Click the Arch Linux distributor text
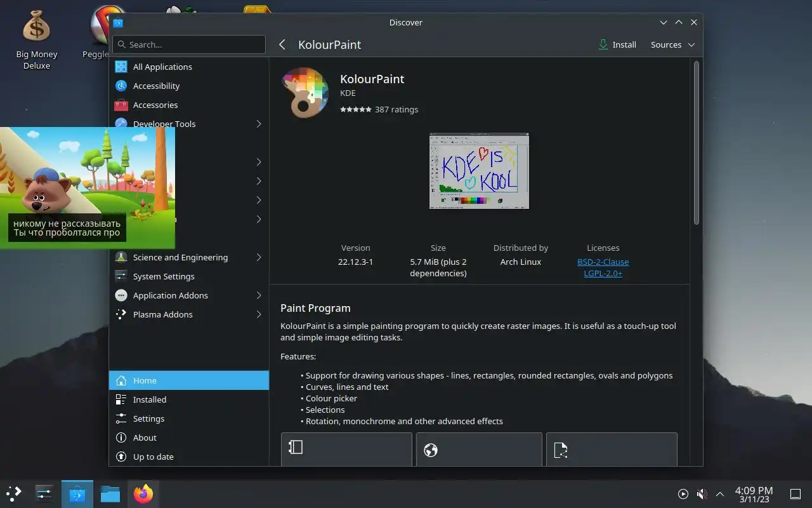The width and height of the screenshot is (812, 508). click(x=520, y=262)
